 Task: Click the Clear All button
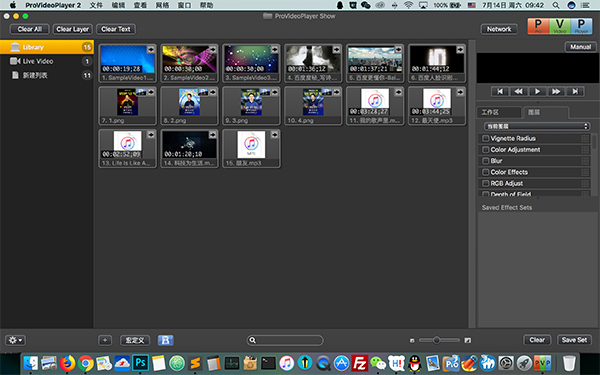click(x=29, y=29)
